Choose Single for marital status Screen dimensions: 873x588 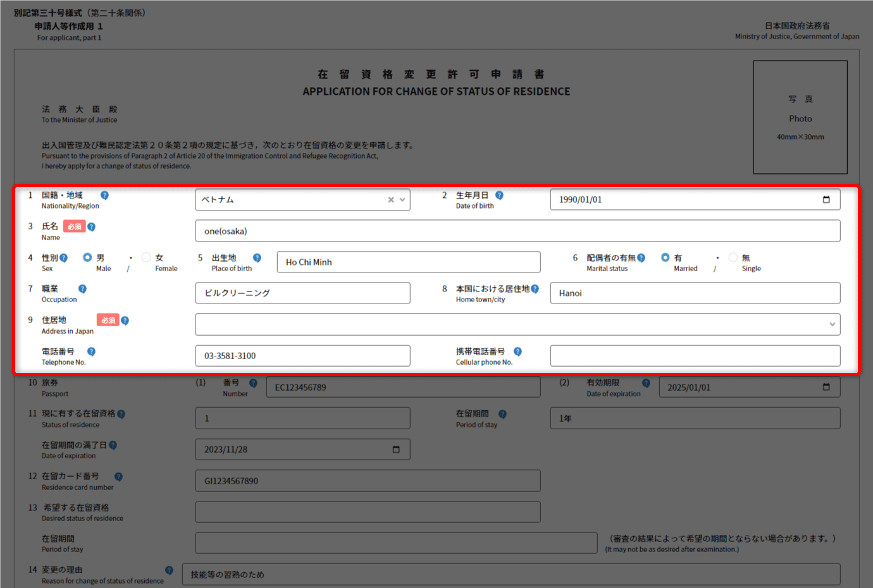(733, 257)
